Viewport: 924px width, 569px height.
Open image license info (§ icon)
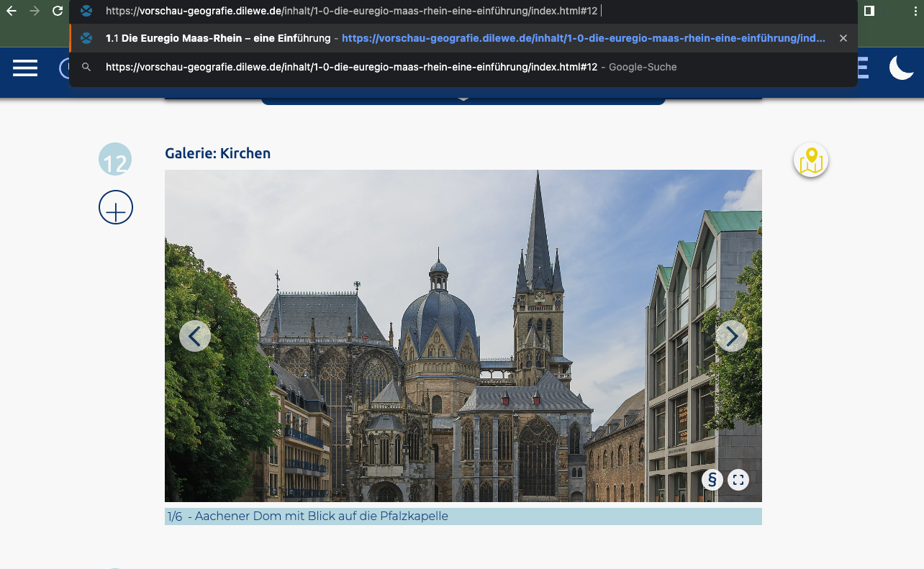[712, 480]
